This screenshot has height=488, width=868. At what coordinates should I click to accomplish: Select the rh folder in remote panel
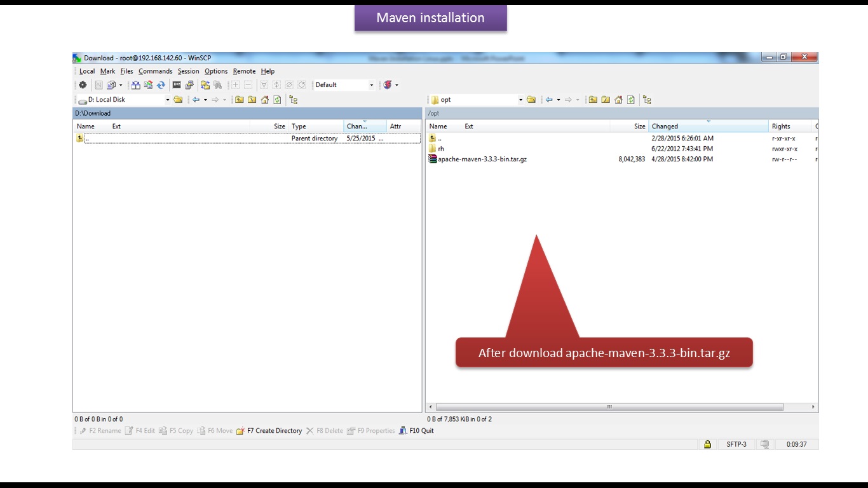coord(437,149)
